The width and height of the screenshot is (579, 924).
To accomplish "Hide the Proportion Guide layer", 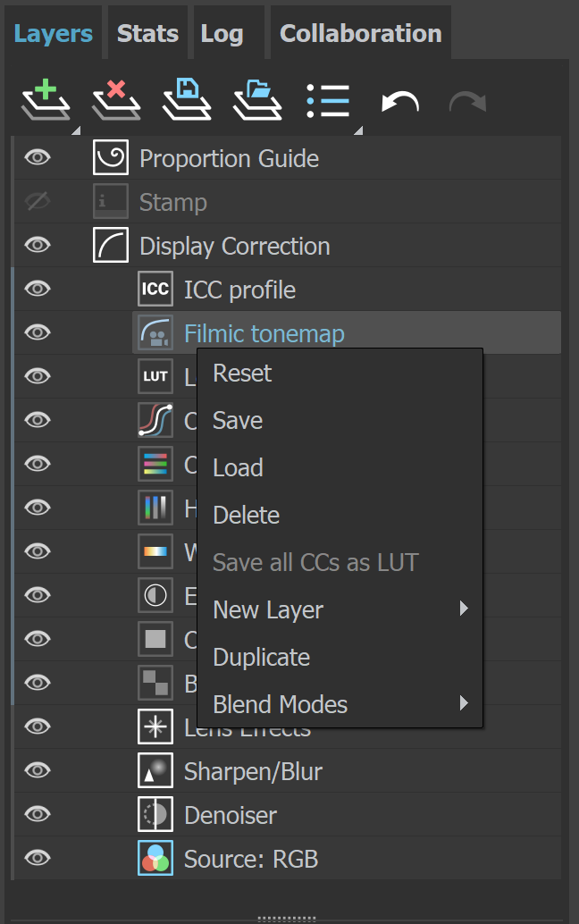I will pos(37,157).
